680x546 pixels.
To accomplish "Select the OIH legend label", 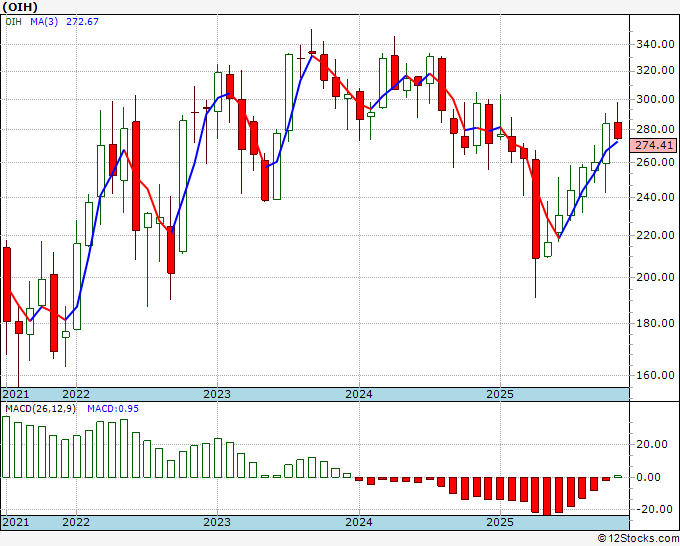I will pos(13,21).
